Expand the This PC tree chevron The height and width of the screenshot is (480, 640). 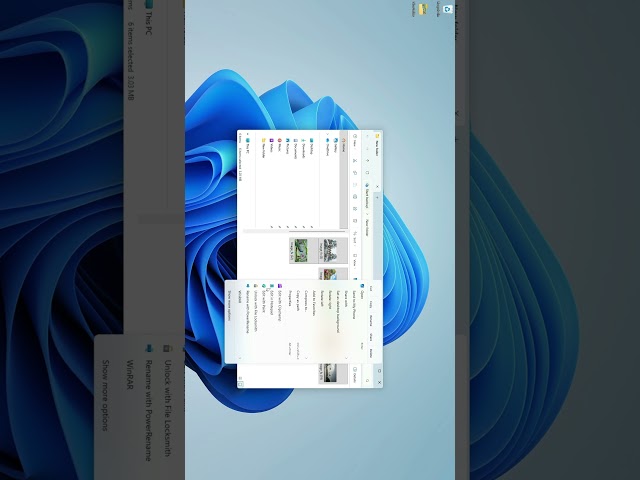(x=247, y=134)
